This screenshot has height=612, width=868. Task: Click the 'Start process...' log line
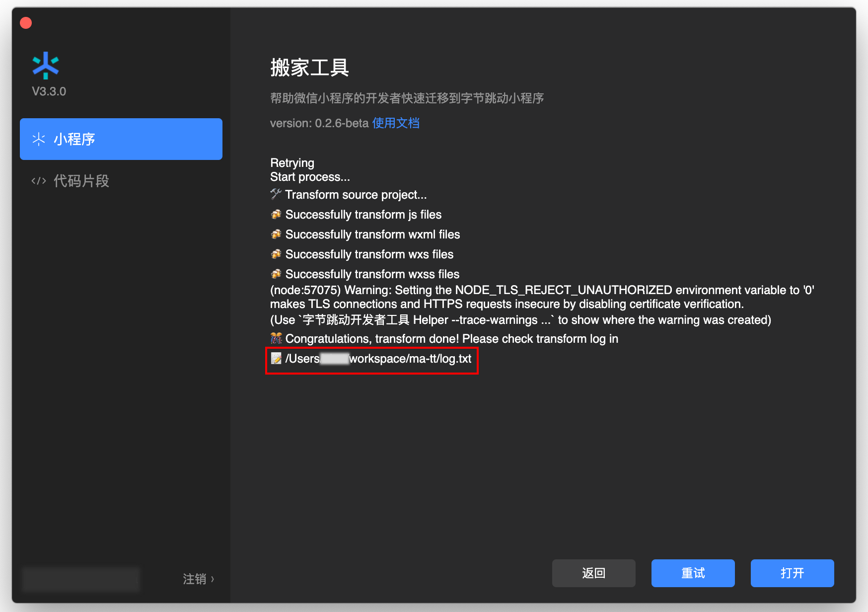coord(310,177)
